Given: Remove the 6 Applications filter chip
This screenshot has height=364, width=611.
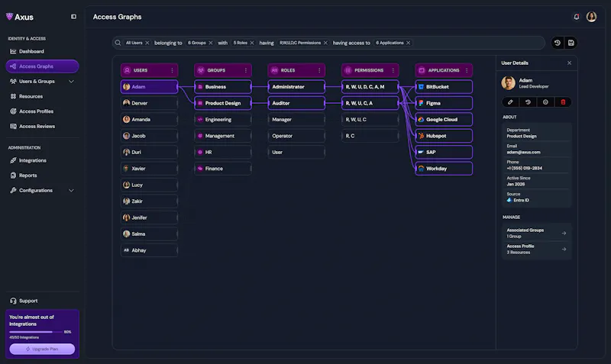Looking at the screenshot, I should (x=409, y=43).
